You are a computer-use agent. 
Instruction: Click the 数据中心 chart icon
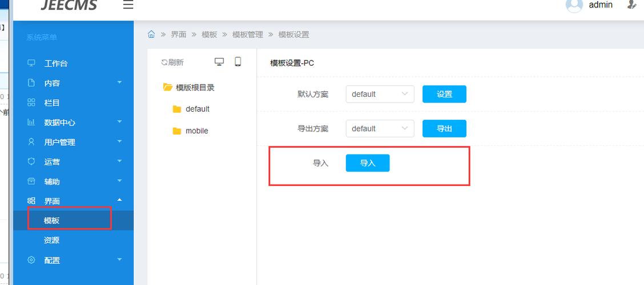coord(31,122)
